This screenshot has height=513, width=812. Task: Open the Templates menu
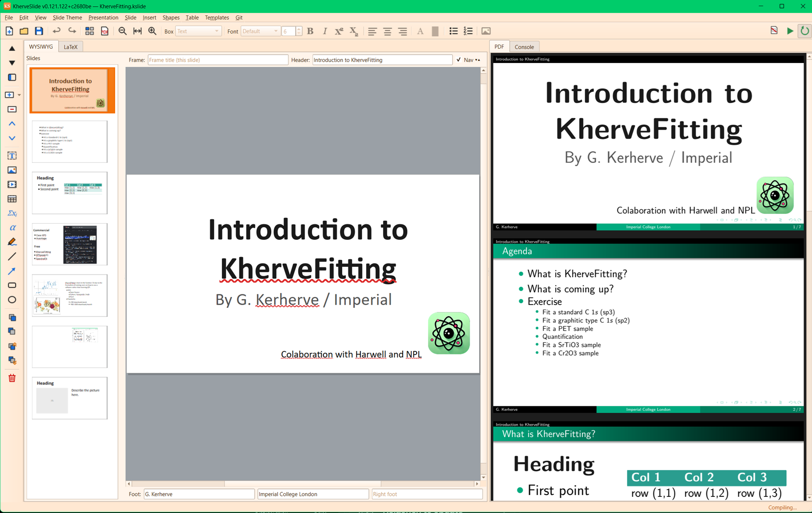217,18
